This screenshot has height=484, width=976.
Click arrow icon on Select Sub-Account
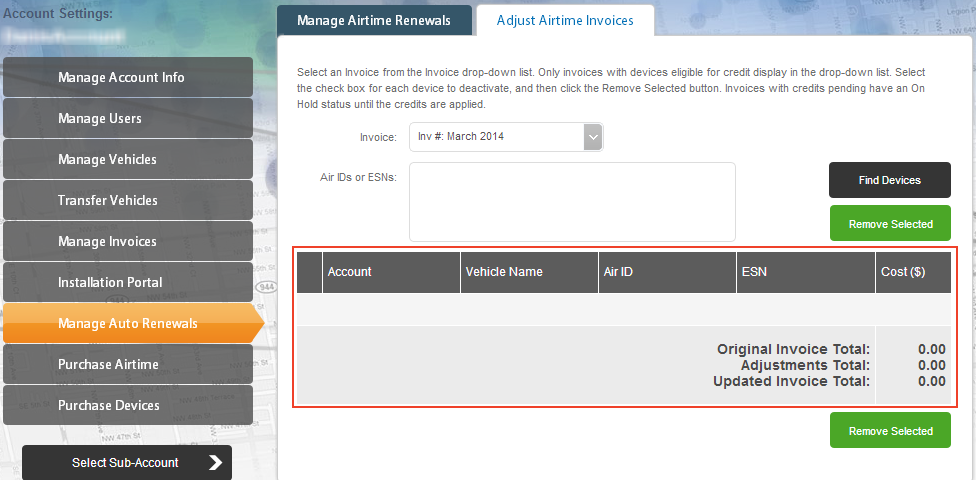click(215, 462)
